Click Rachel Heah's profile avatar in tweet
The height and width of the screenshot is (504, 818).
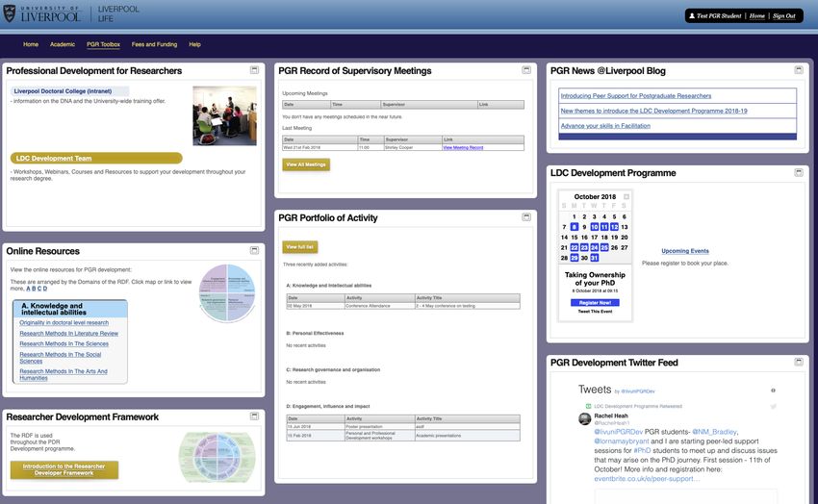[x=585, y=419]
